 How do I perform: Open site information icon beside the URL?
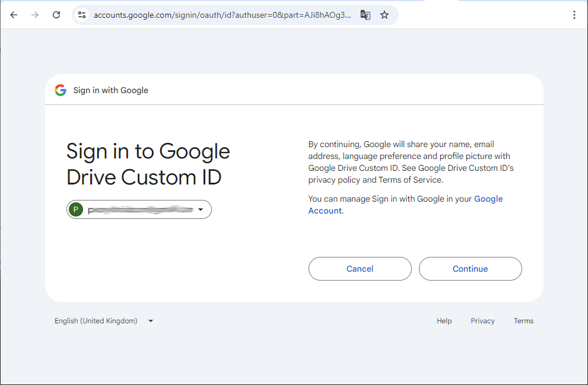click(82, 15)
